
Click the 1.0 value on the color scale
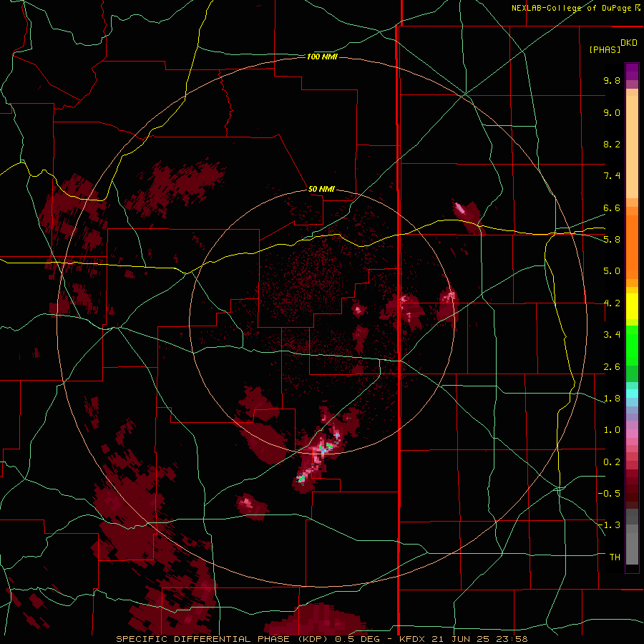[x=612, y=430]
